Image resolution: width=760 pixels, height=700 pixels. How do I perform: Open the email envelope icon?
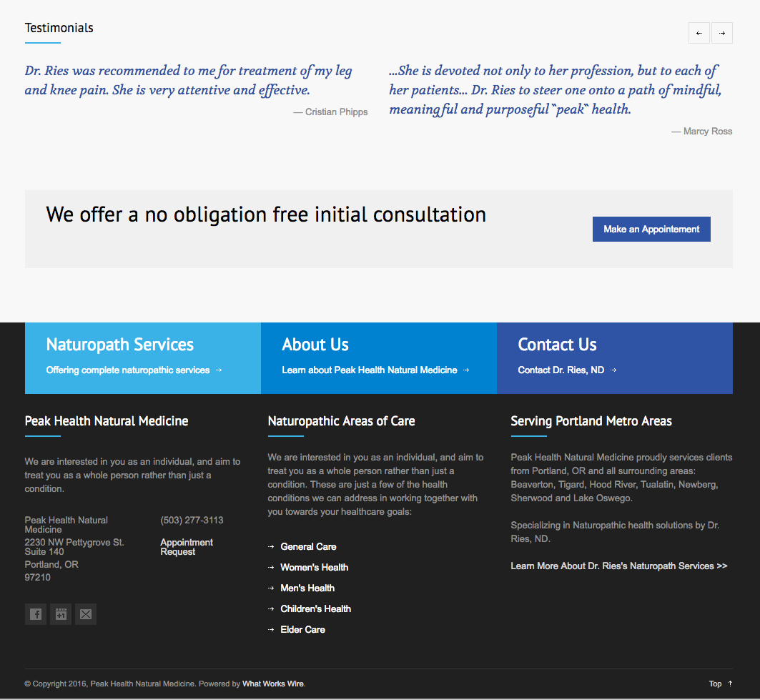coord(86,614)
